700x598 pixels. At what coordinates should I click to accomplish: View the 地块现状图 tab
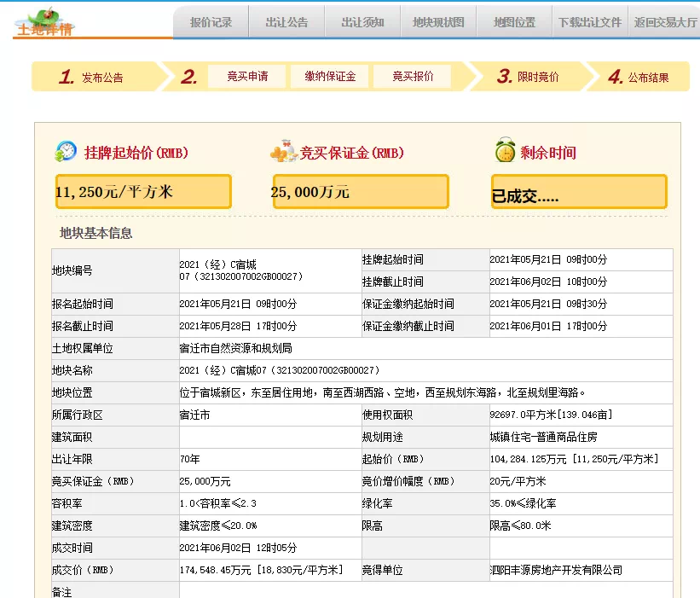(438, 23)
